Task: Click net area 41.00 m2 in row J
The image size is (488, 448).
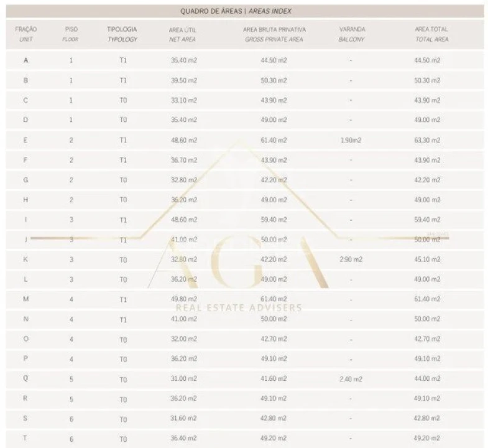Action: coord(184,240)
